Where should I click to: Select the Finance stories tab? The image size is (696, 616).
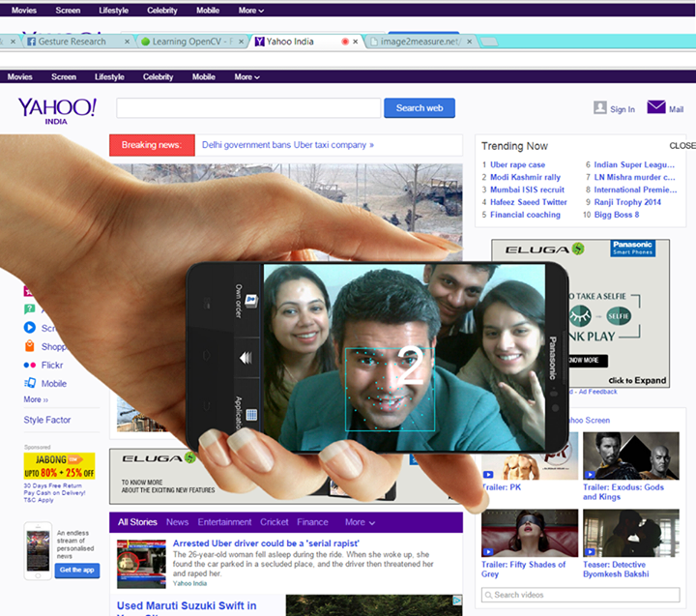pyautogui.click(x=312, y=522)
